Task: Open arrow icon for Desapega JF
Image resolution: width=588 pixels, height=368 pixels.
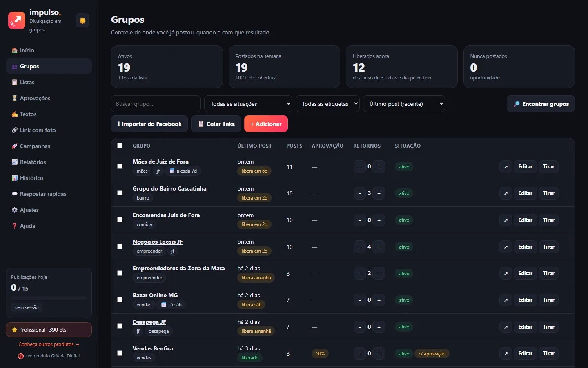Action: tap(506, 327)
